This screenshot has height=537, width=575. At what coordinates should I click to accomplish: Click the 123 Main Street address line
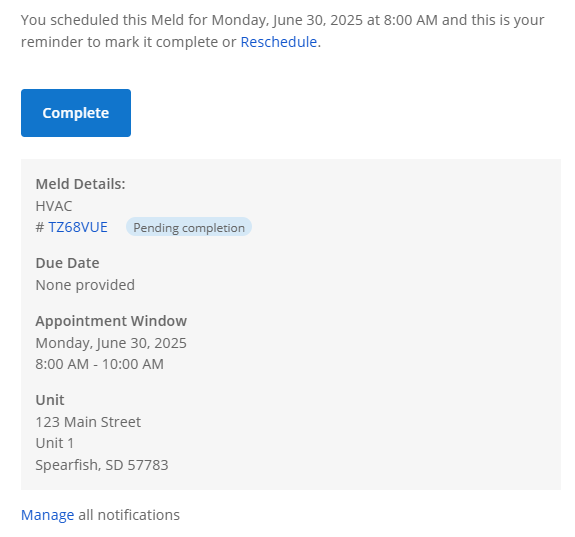[88, 422]
